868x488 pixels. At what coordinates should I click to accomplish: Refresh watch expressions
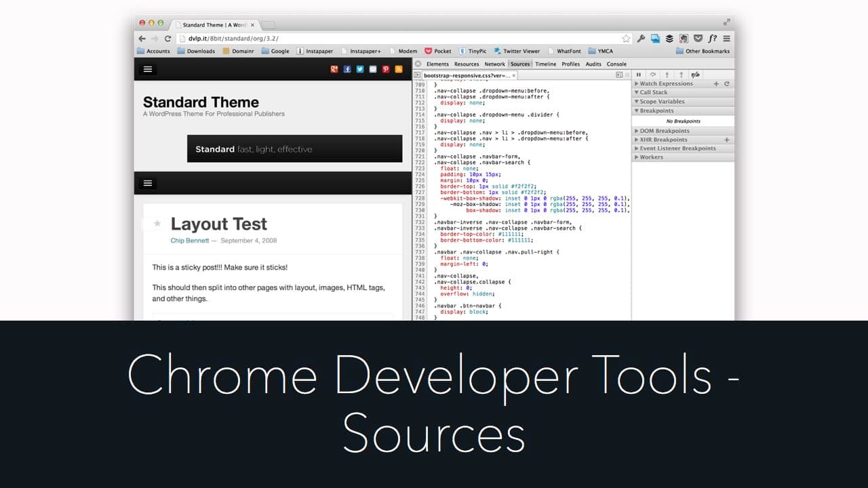(727, 84)
